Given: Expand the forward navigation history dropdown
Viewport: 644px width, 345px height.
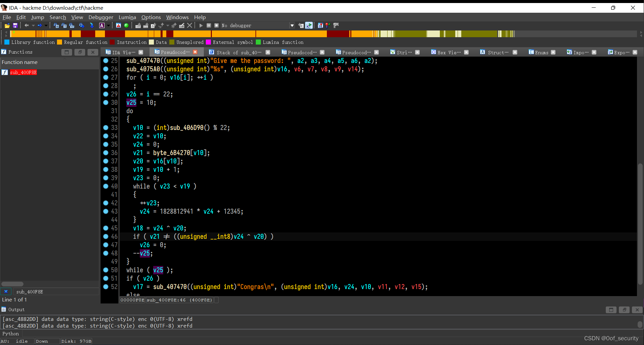Looking at the screenshot, I should 46,25.
